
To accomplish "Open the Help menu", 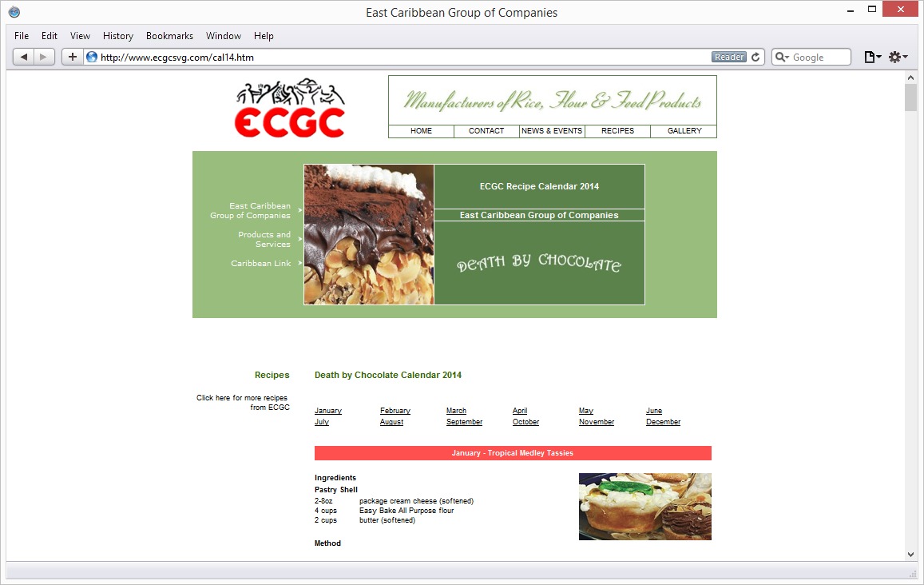I will coord(264,36).
